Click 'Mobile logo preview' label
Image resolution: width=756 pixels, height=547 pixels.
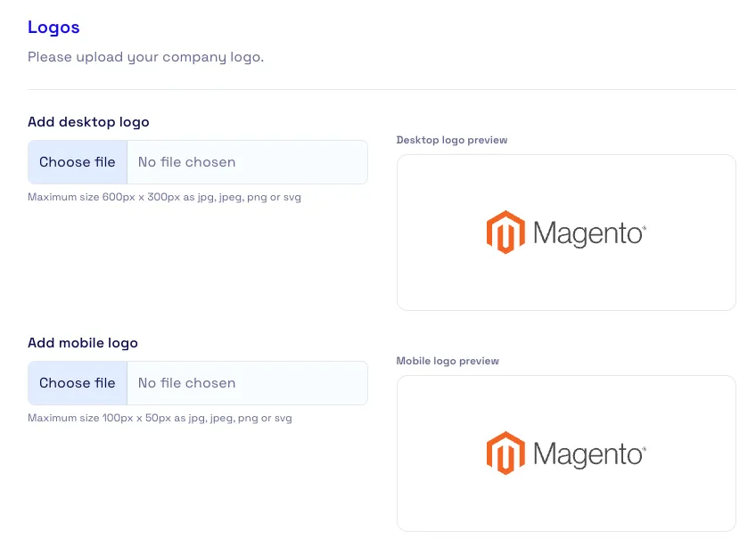[448, 361]
